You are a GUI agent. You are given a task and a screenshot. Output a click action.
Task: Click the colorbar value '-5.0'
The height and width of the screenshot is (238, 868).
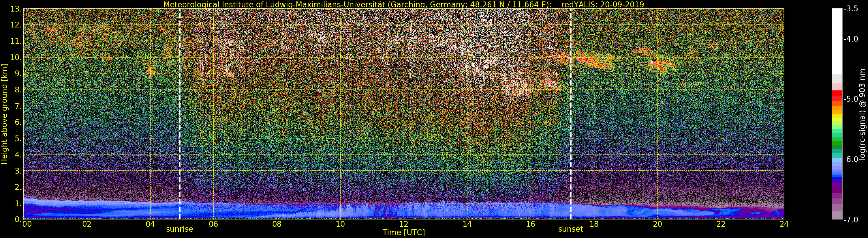tap(851, 99)
